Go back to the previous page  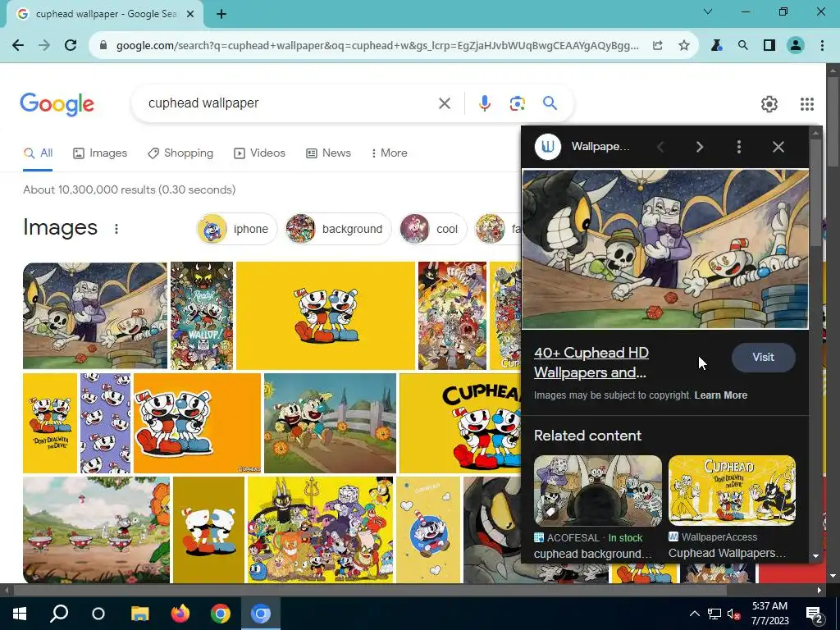pyautogui.click(x=18, y=46)
